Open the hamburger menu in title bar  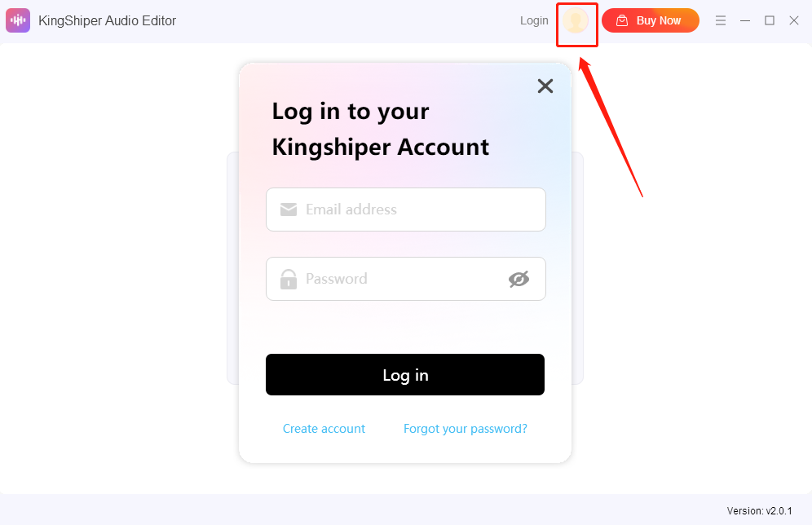[721, 20]
